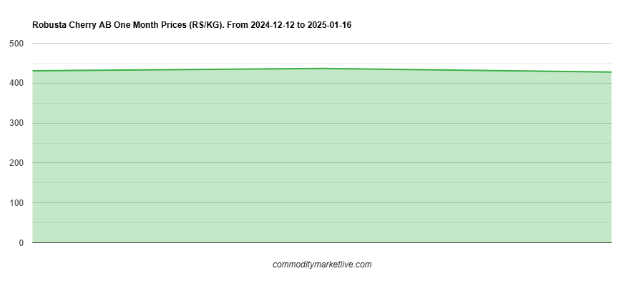The height and width of the screenshot is (286, 644).
Task: Click the 2025-01-16 end date in title
Action: (329, 25)
